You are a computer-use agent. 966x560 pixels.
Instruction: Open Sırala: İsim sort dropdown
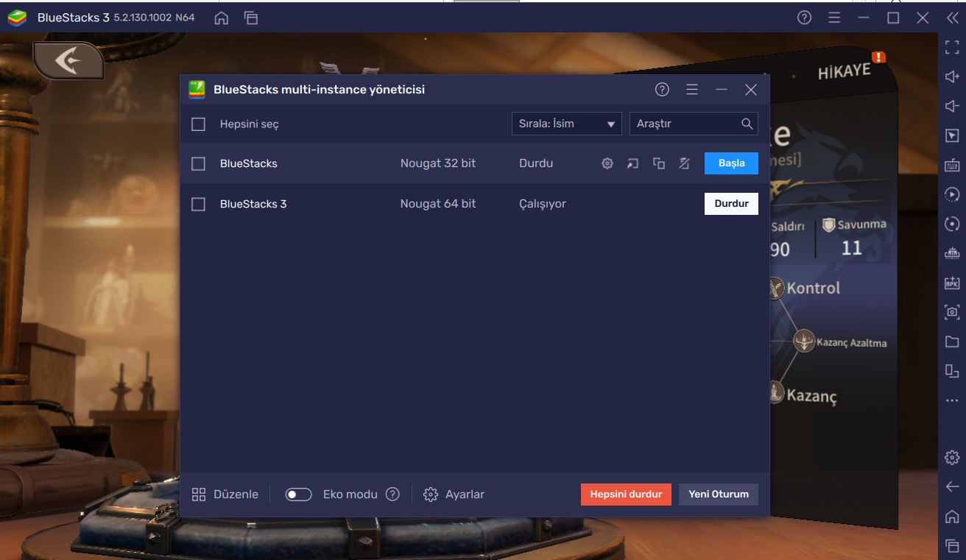(x=566, y=124)
